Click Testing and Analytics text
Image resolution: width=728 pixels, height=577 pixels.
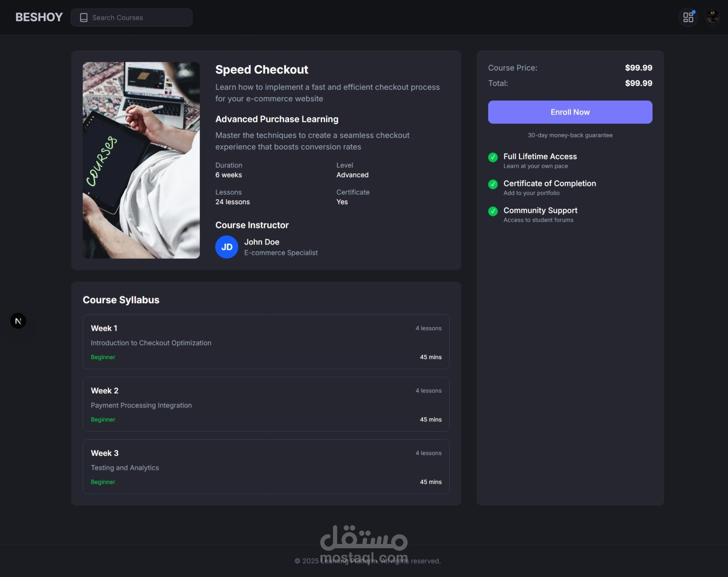[x=125, y=468]
